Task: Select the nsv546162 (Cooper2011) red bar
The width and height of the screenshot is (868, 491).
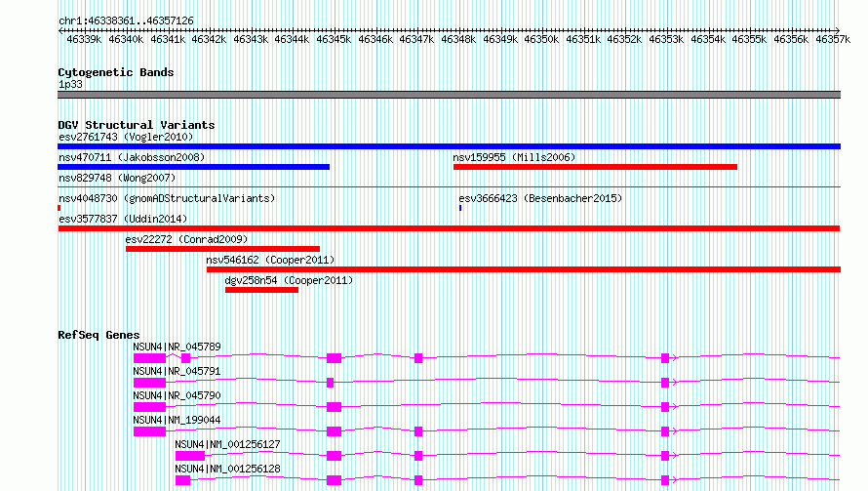Action: tap(524, 269)
